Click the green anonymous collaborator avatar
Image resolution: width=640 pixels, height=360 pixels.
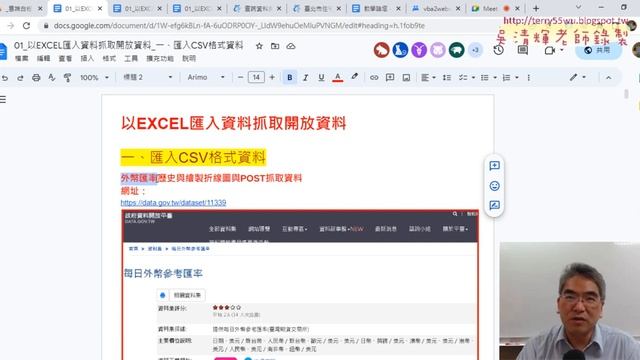point(457,50)
